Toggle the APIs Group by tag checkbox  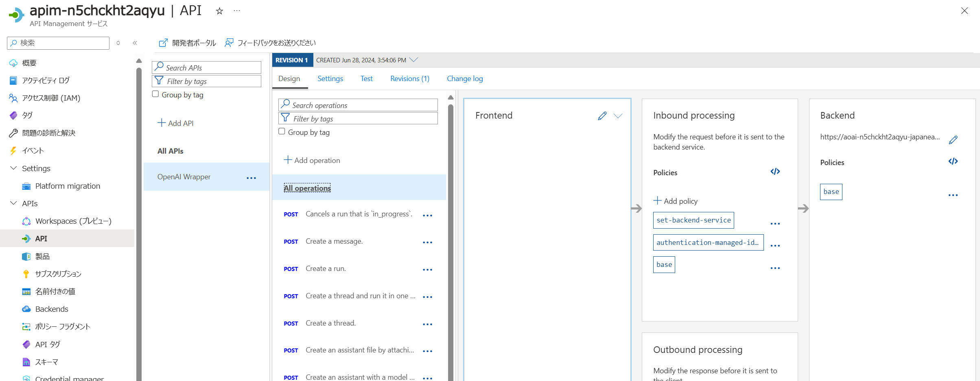(155, 94)
